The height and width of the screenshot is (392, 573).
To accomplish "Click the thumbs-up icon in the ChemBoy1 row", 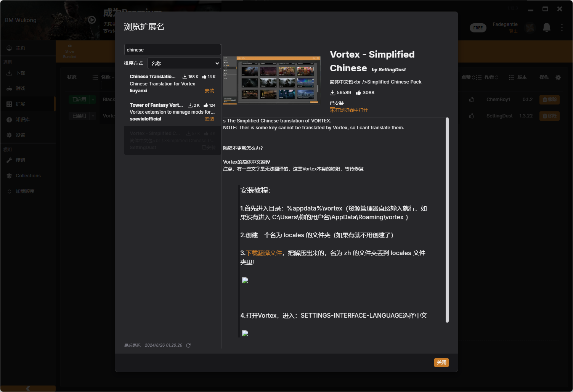I will click(472, 100).
